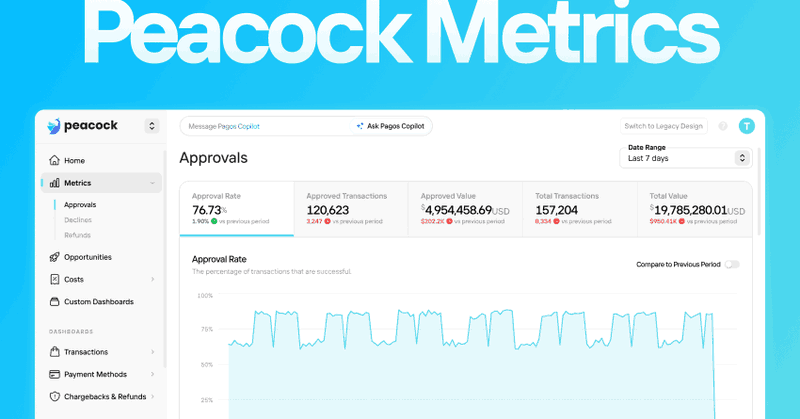Click the green up indicator near 1.90%
The image size is (800, 419).
point(214,221)
